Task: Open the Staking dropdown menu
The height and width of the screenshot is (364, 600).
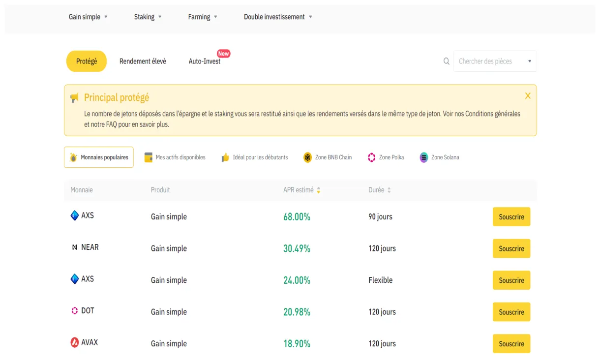Action: coord(148,17)
